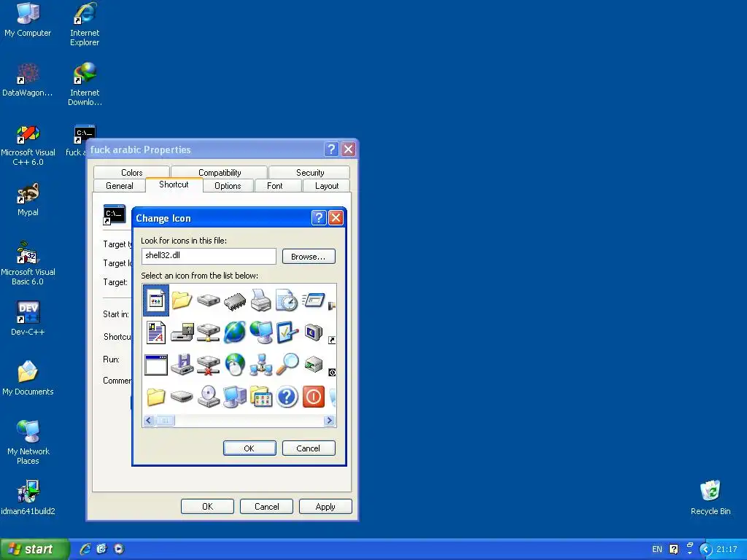Viewport: 747px width, 560px height.
Task: Select the DataWagon desktop shortcut
Action: [28, 80]
